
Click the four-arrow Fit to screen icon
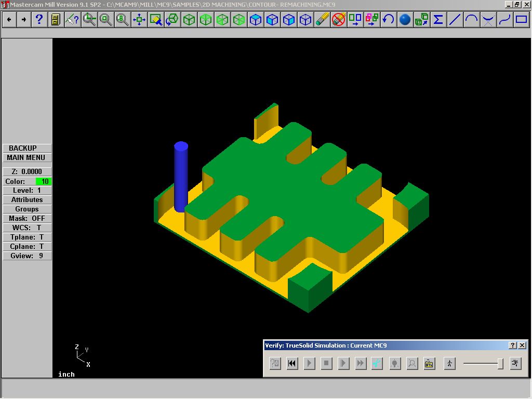pyautogui.click(x=139, y=20)
